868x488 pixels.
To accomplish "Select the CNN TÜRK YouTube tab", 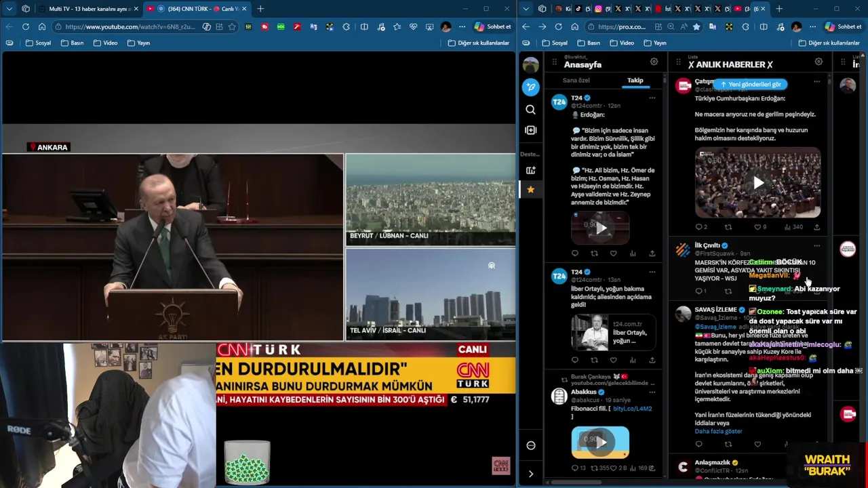I will click(197, 9).
